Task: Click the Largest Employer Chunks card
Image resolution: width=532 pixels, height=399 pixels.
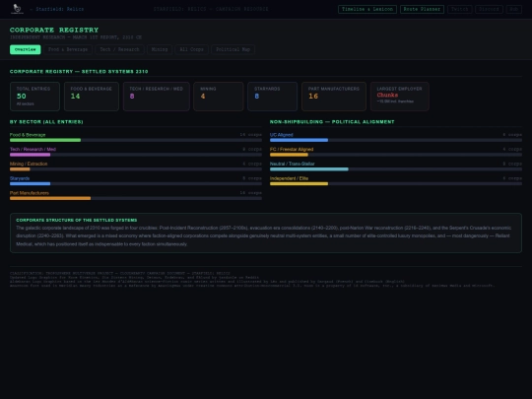Action: (400, 97)
